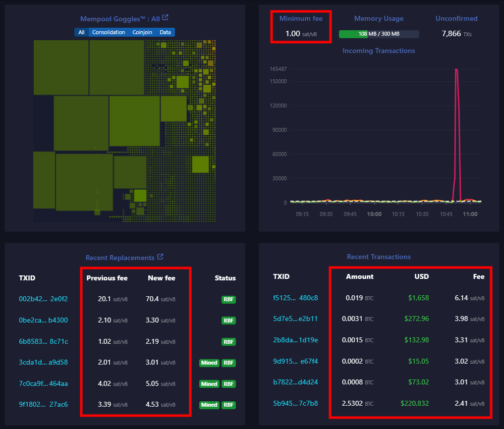Open replacement transaction 0be2ca...b4300

pos(43,320)
